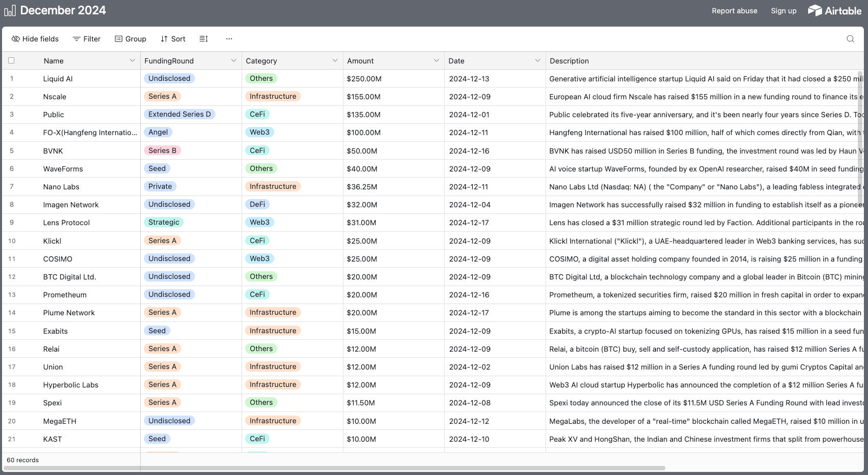The image size is (868, 475).
Task: Toggle Hide fields panel
Action: pyautogui.click(x=35, y=39)
